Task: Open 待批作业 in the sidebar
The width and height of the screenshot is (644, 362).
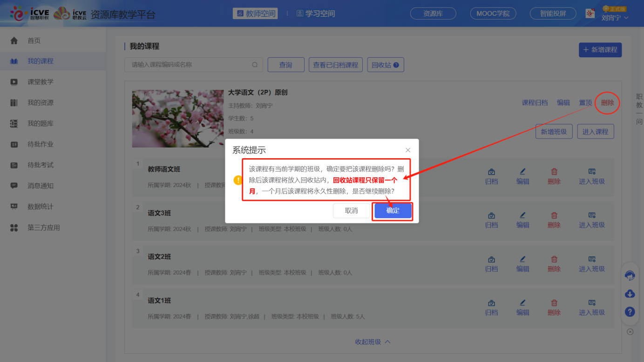Action: (x=40, y=144)
